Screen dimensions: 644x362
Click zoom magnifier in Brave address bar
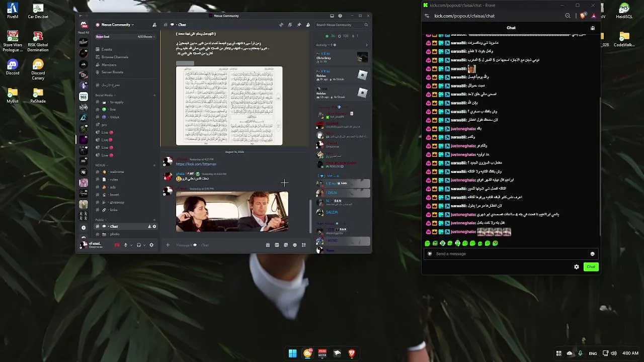click(x=568, y=16)
